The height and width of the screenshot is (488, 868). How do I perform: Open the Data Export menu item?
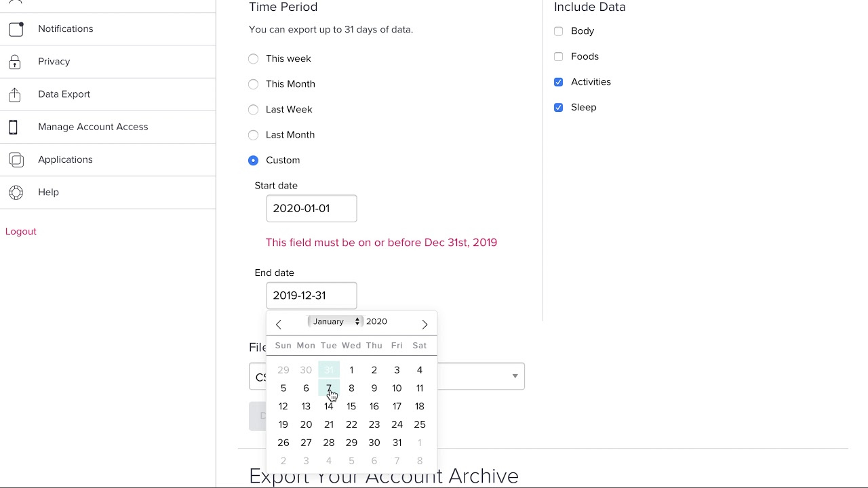(64, 94)
